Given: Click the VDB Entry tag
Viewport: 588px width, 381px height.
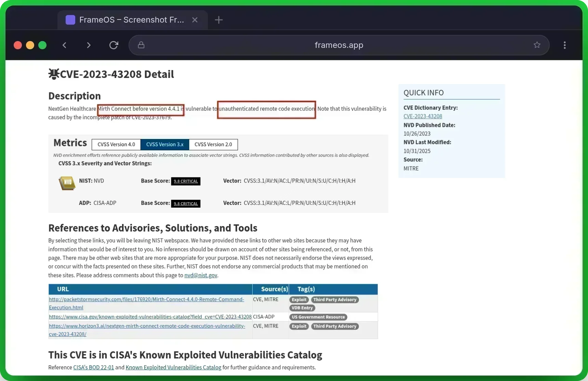Looking at the screenshot, I should click(302, 308).
